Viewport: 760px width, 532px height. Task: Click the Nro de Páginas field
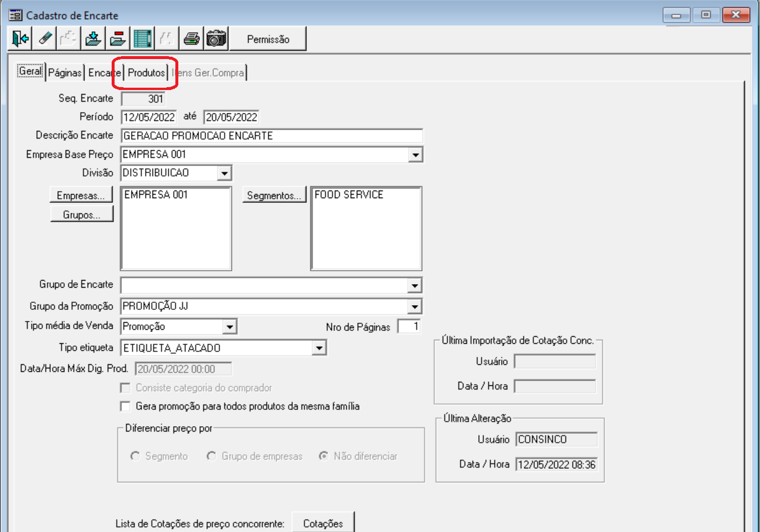point(409,327)
